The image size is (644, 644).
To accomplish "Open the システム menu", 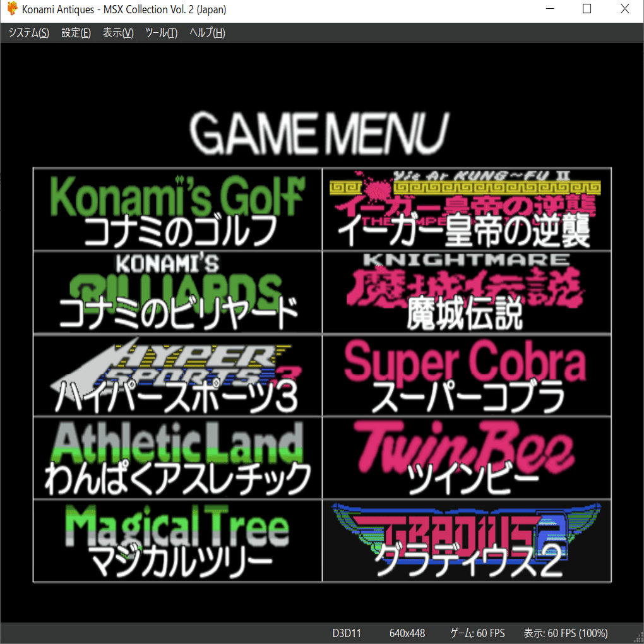I will click(x=28, y=33).
